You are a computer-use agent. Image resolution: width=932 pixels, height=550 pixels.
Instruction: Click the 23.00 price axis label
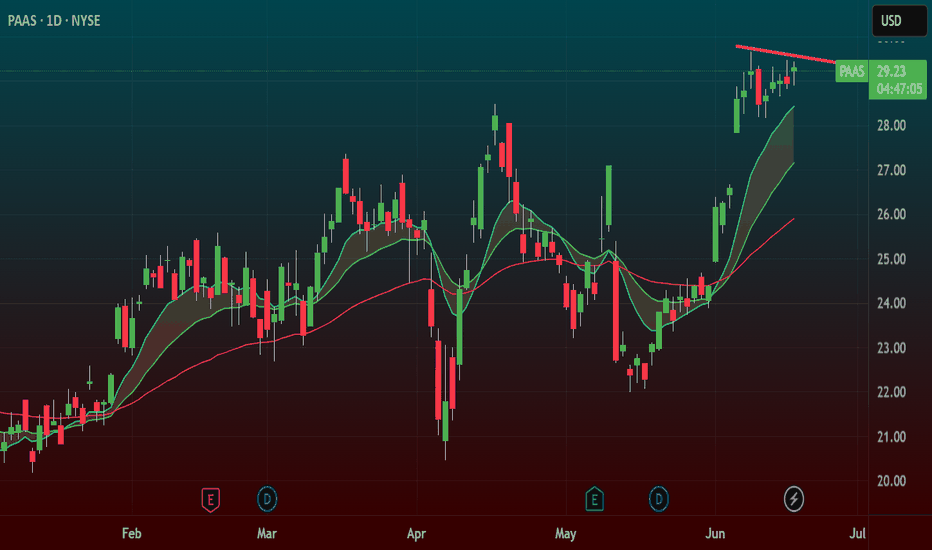[891, 348]
